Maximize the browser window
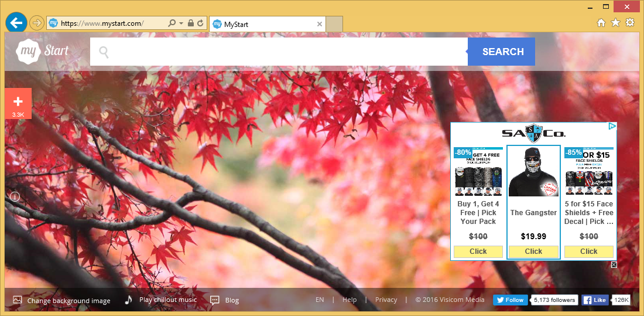This screenshot has width=644, height=316. click(606, 6)
